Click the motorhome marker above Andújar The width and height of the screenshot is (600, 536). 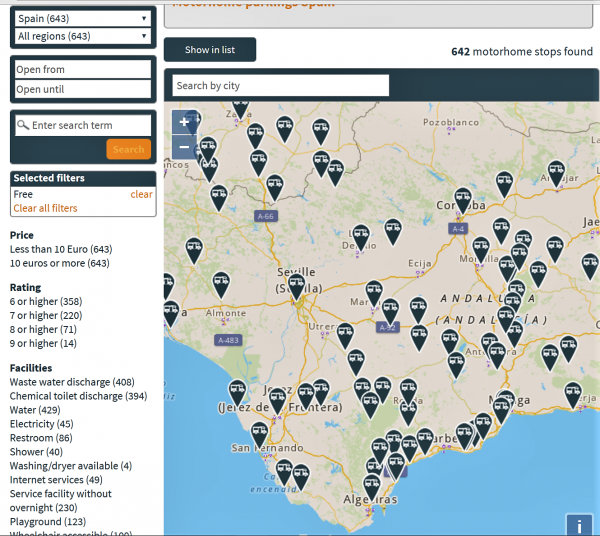(556, 172)
